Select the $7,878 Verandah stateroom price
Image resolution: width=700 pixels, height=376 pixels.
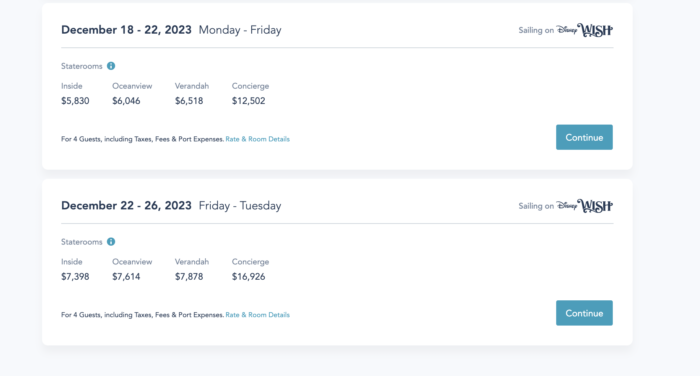click(x=189, y=277)
